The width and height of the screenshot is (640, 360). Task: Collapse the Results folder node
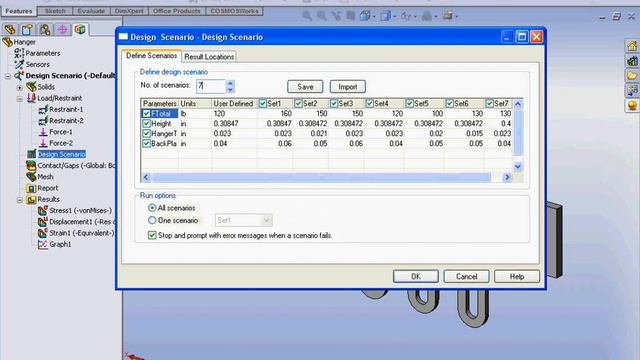20,200
